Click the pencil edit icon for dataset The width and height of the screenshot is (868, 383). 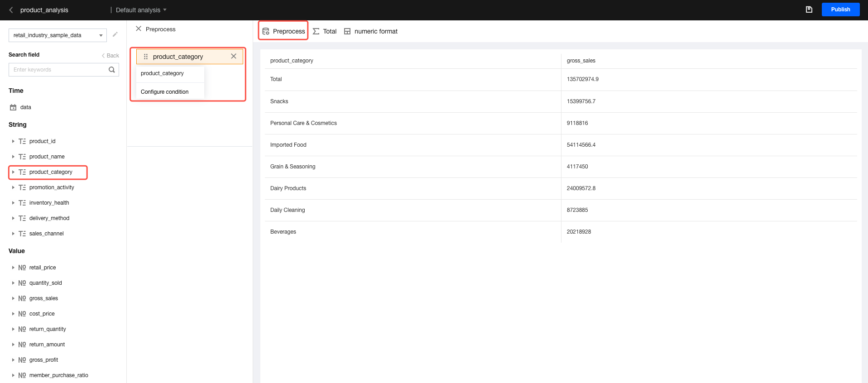(115, 34)
